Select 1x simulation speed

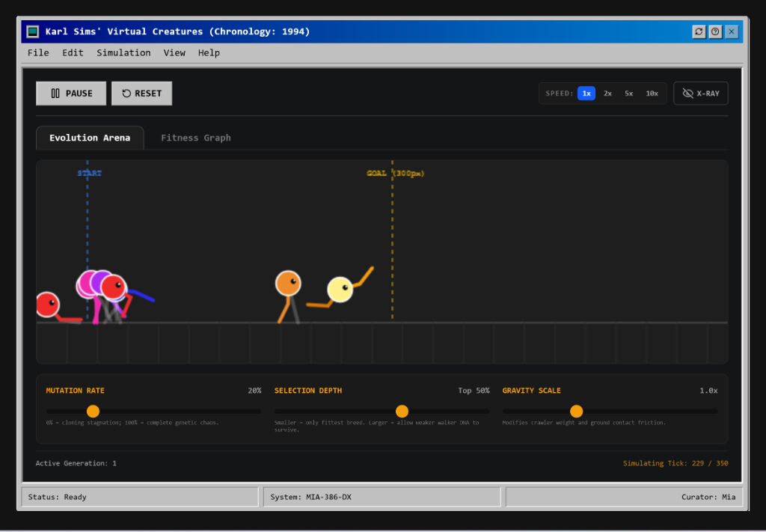[586, 94]
